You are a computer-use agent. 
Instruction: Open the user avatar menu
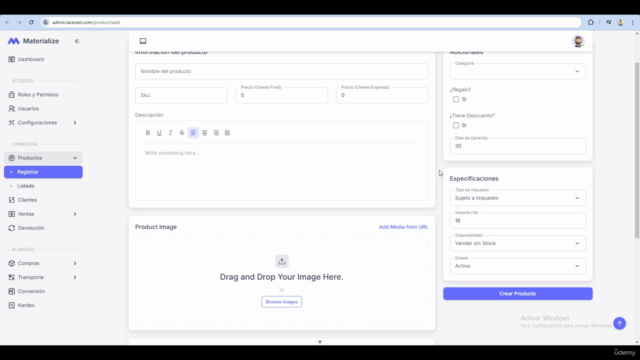click(578, 41)
